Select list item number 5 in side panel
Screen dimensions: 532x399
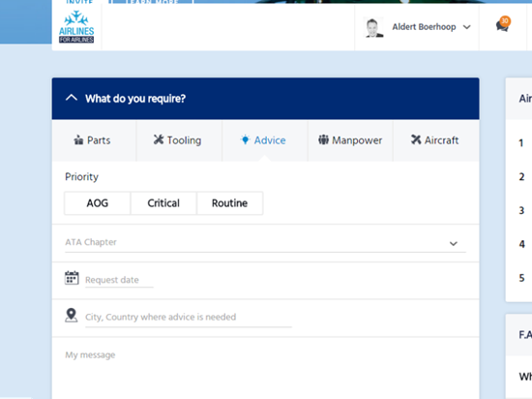(x=521, y=278)
